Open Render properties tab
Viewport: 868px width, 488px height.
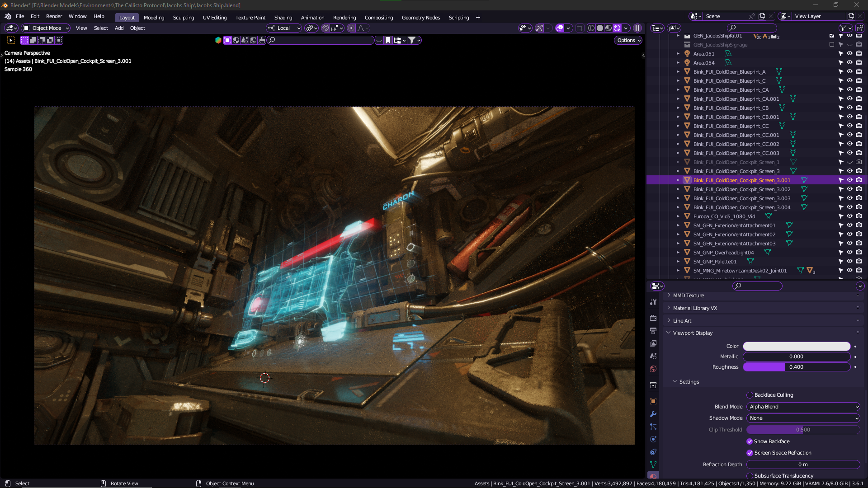pos(653,318)
